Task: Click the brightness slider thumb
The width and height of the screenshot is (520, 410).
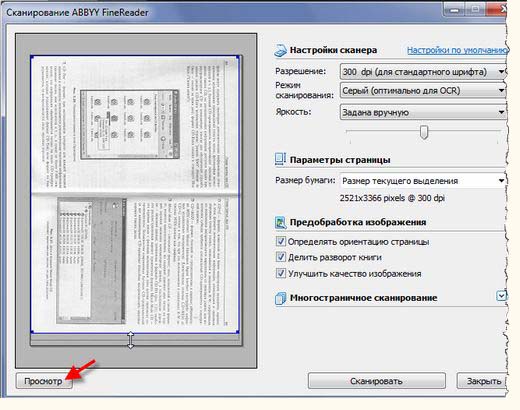Action: pos(424,132)
